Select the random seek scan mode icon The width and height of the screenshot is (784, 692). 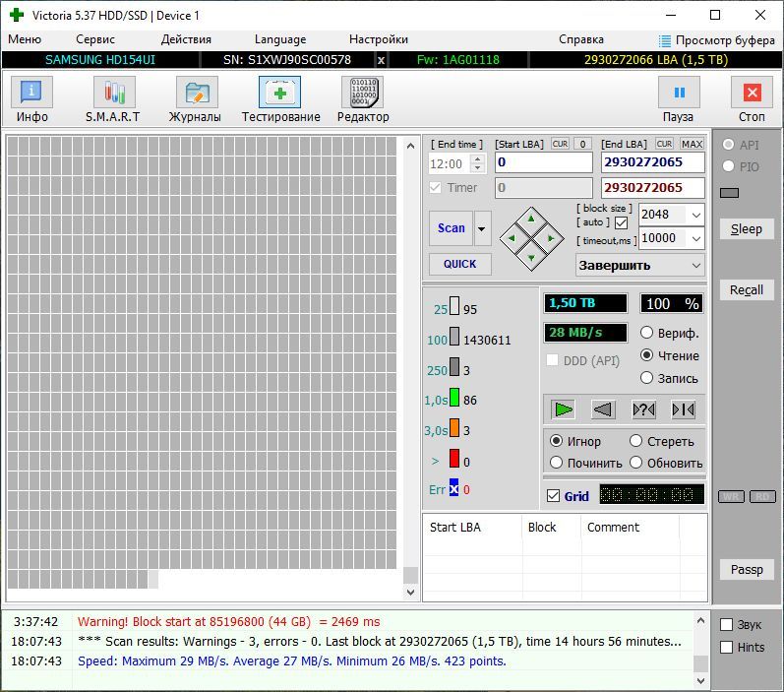coord(643,409)
